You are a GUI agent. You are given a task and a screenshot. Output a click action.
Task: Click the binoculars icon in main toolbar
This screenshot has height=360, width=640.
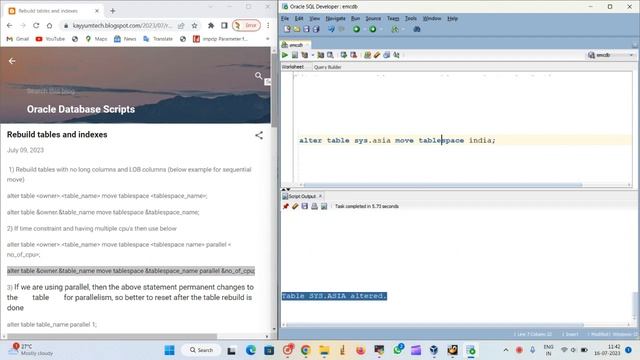coord(417,29)
